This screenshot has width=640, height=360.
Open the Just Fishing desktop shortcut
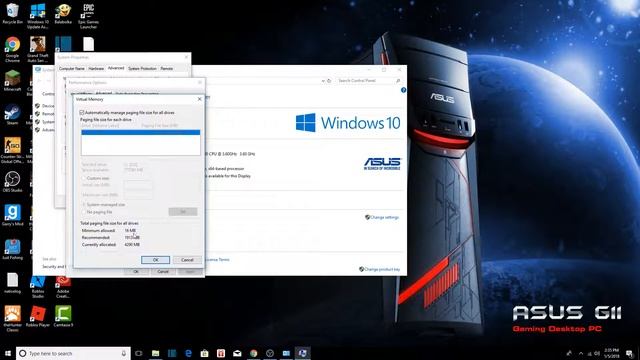(x=12, y=249)
